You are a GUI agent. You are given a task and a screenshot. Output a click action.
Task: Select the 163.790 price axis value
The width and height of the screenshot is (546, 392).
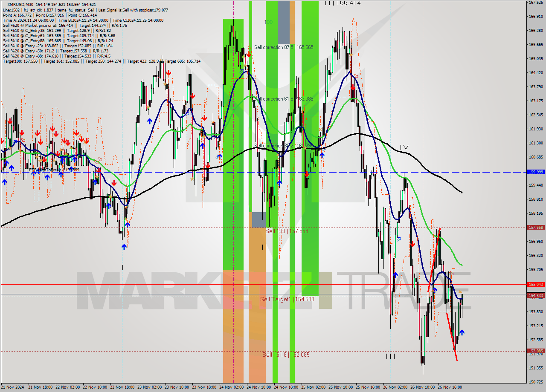536,87
